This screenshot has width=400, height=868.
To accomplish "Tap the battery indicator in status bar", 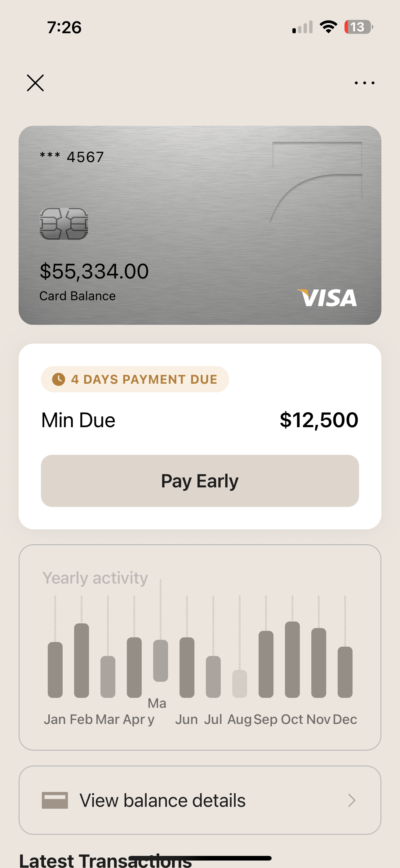I will pyautogui.click(x=358, y=27).
